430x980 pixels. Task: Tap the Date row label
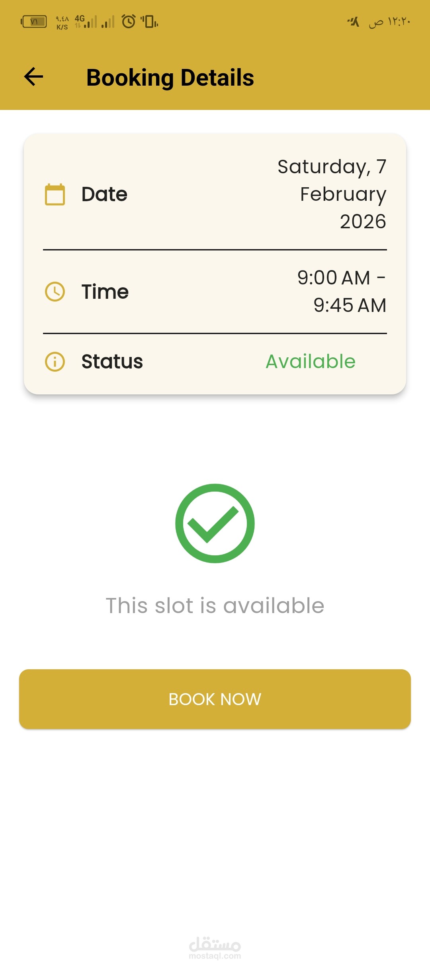pyautogui.click(x=104, y=194)
